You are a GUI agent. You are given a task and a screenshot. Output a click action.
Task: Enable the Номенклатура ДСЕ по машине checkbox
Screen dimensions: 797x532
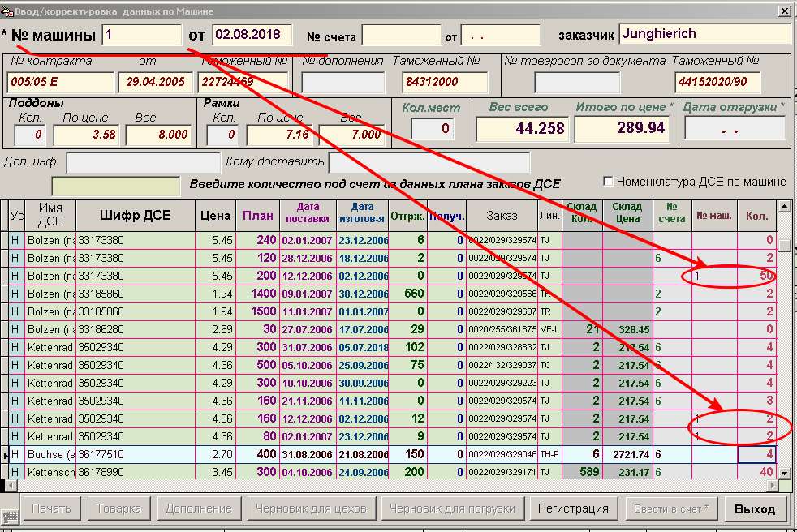[608, 182]
